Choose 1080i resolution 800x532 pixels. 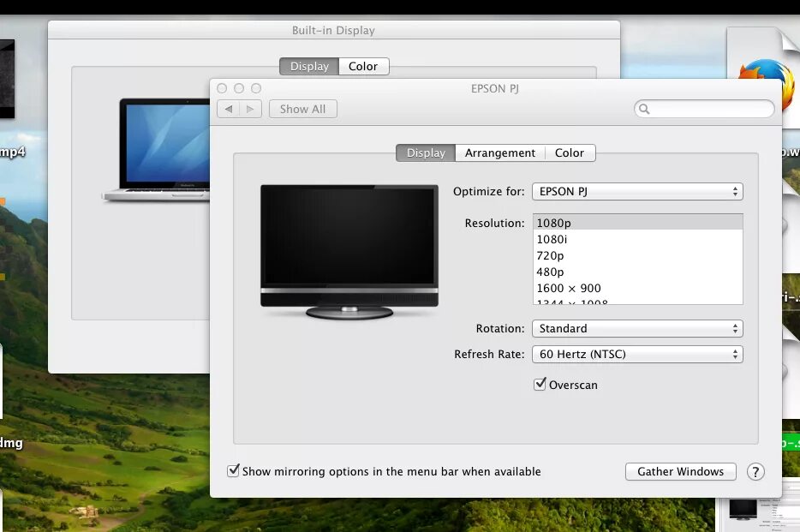(638, 239)
